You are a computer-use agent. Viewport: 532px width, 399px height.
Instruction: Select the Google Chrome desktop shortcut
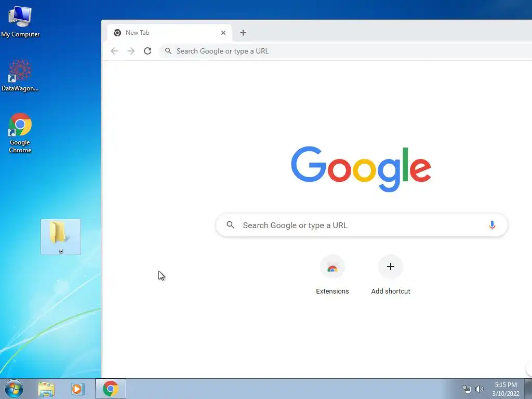20,133
